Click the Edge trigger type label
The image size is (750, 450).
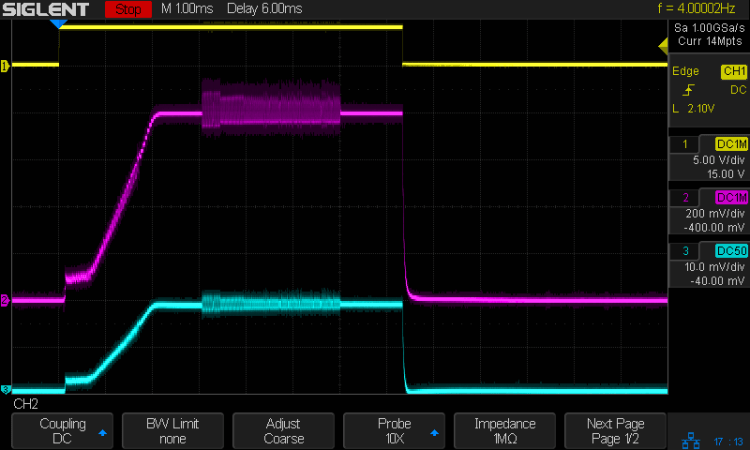pyautogui.click(x=685, y=71)
